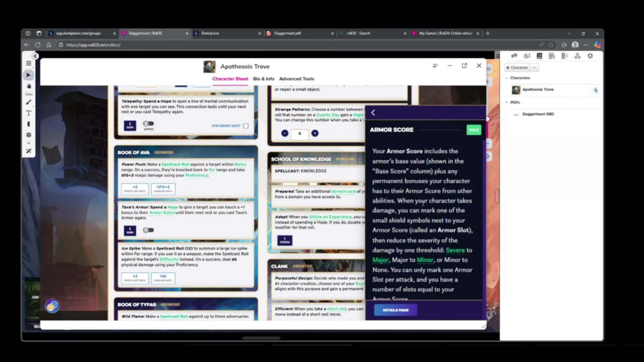Click Power Push +2 Spellcast Roll button

tap(135, 189)
